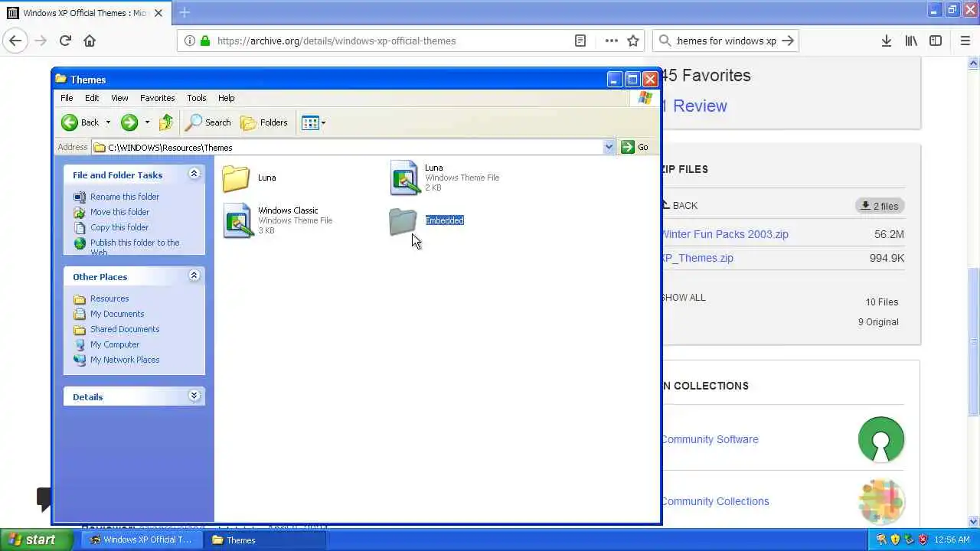
Task: Expand the address bar dropdown arrow
Action: pos(609,148)
